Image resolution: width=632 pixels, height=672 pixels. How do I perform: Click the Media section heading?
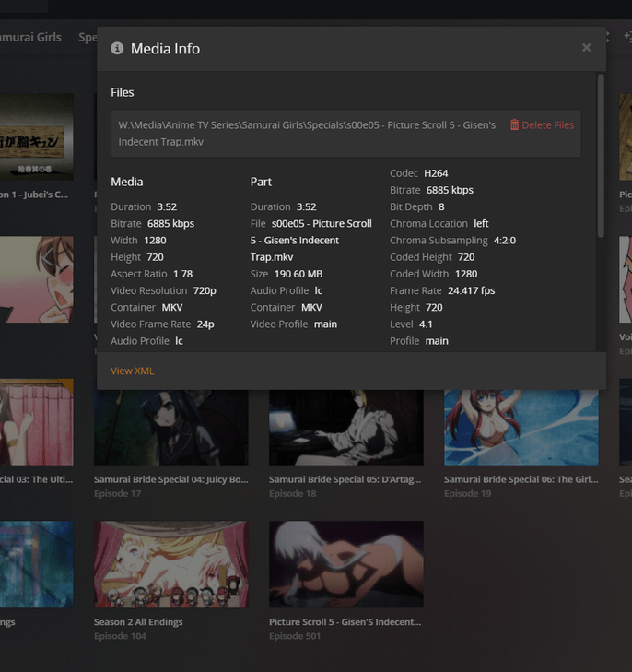[x=127, y=182]
